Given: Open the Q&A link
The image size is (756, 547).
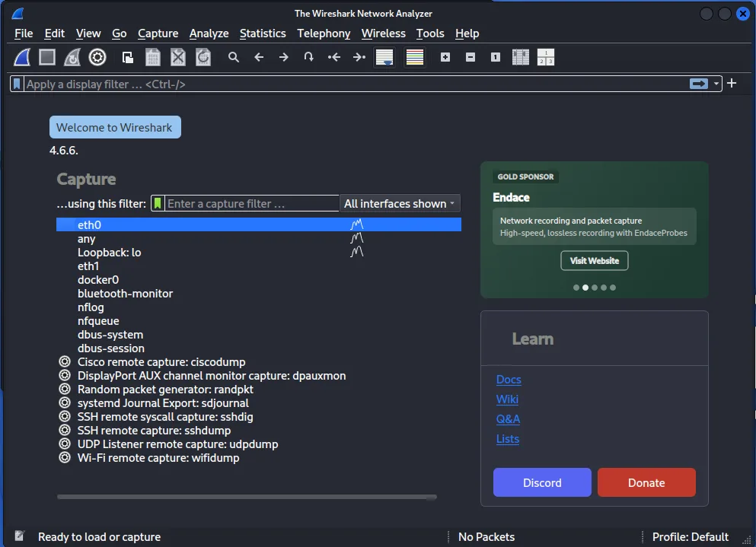Looking at the screenshot, I should 508,418.
